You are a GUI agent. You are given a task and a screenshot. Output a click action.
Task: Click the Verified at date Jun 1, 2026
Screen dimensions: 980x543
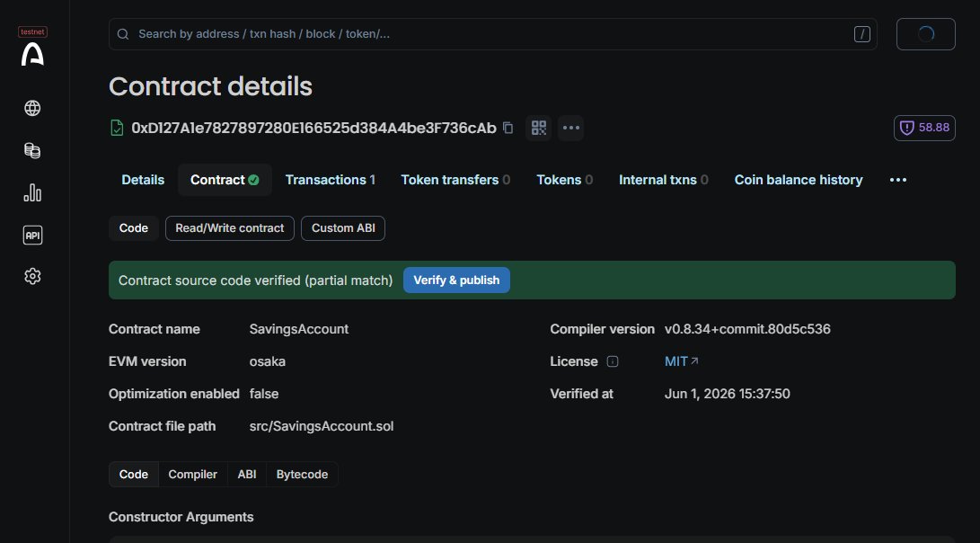tap(727, 394)
